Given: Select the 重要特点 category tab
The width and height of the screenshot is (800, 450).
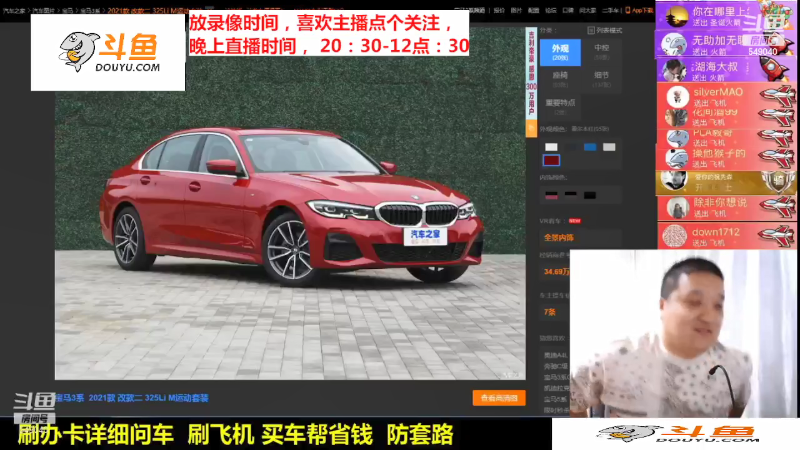Looking at the screenshot, I should tap(560, 106).
